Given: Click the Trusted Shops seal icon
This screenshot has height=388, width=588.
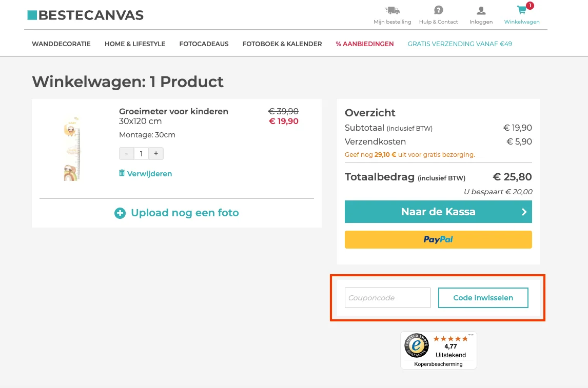Looking at the screenshot, I should (417, 346).
